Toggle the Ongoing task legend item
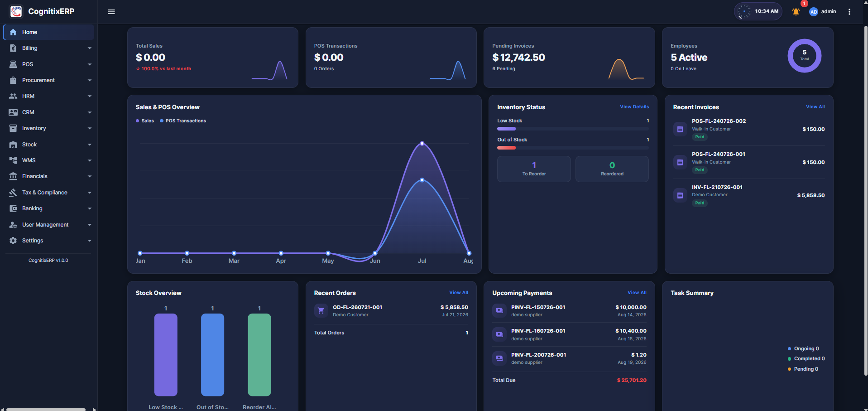This screenshot has height=411, width=868. pos(803,349)
